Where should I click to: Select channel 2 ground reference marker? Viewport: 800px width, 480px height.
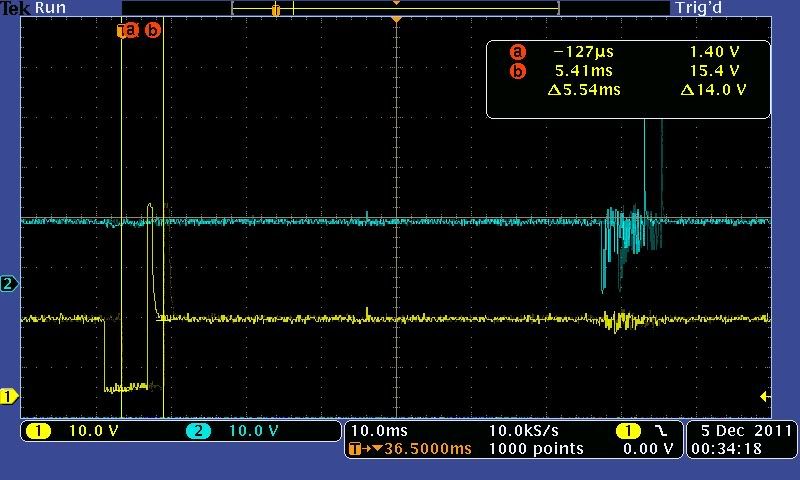9,284
